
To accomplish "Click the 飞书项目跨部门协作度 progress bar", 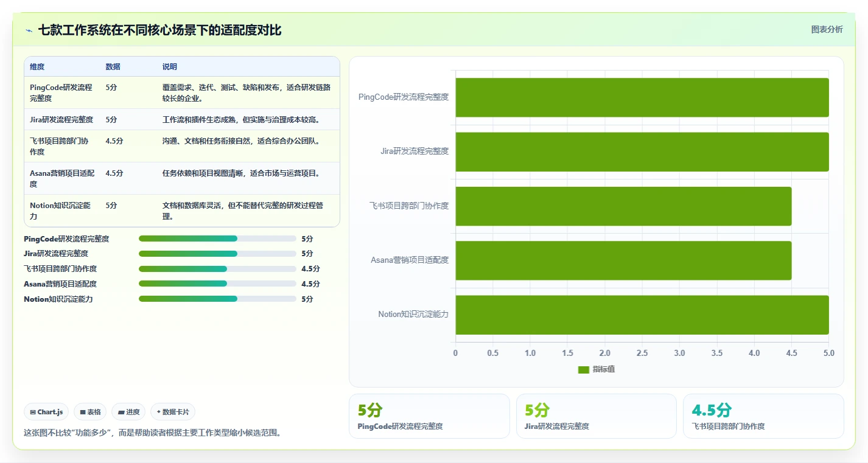I will click(x=217, y=269).
